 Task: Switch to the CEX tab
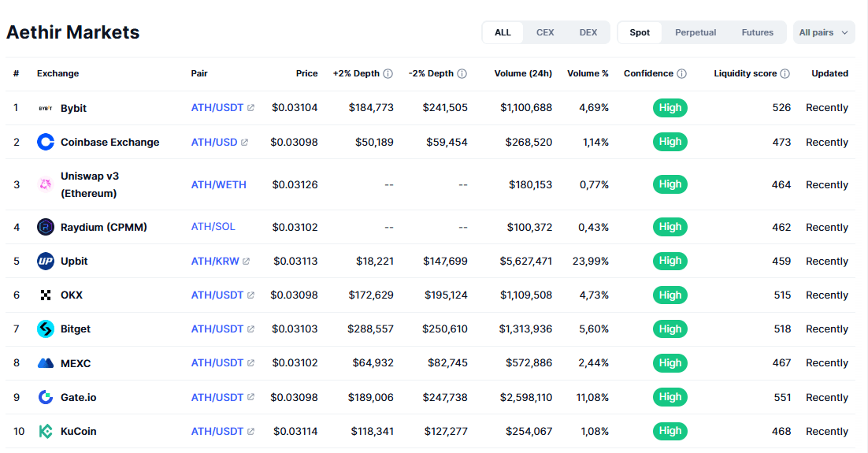pyautogui.click(x=545, y=32)
